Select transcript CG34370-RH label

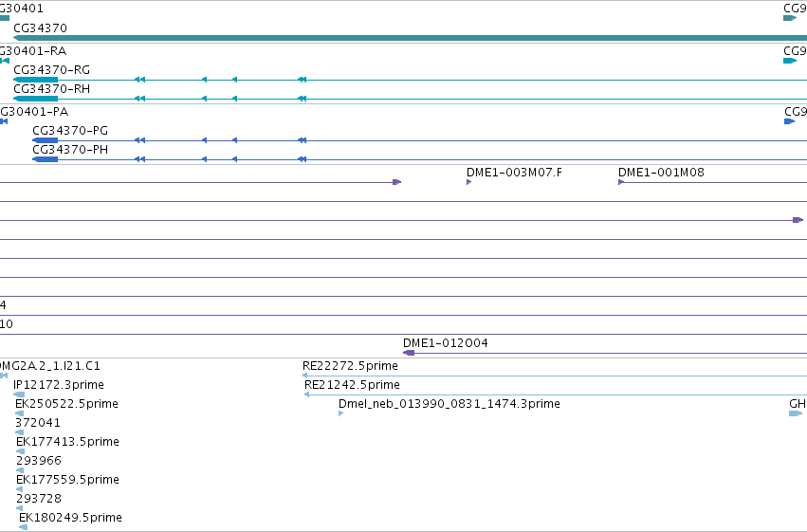[x=51, y=89]
